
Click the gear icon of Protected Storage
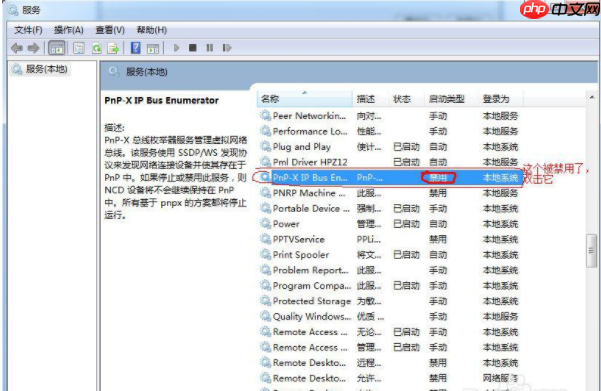tap(265, 301)
